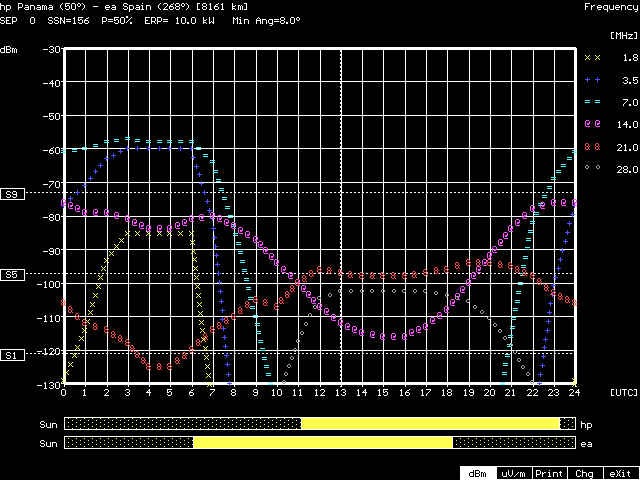
Task: Click the 'Min Ang=8.0°' parameter text
Action: [x=267, y=21]
